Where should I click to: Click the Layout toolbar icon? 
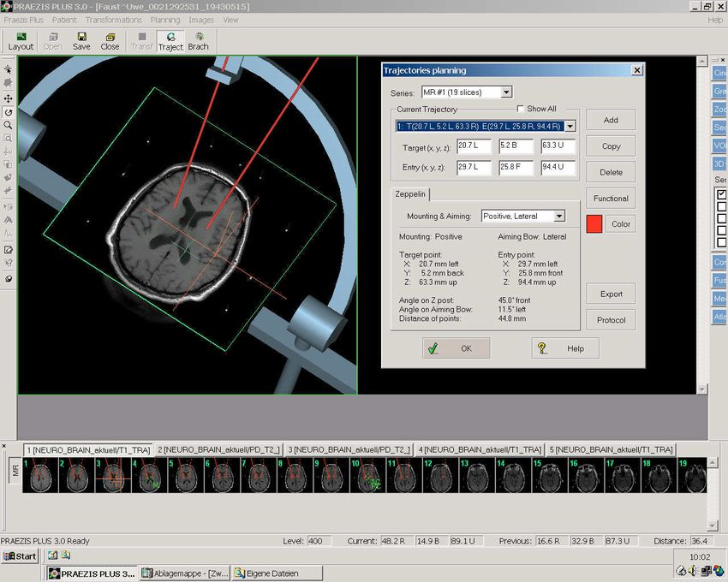coord(21,41)
